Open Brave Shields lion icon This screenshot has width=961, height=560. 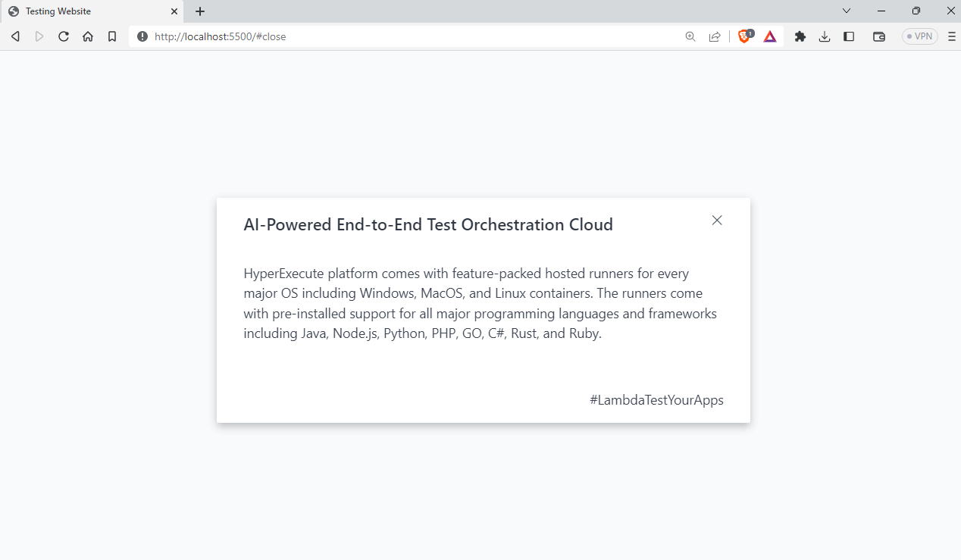pyautogui.click(x=745, y=36)
